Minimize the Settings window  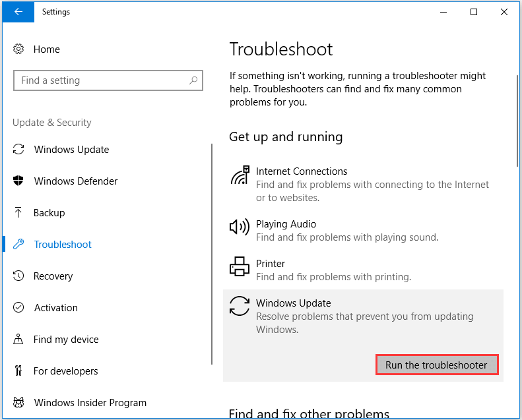pos(443,12)
